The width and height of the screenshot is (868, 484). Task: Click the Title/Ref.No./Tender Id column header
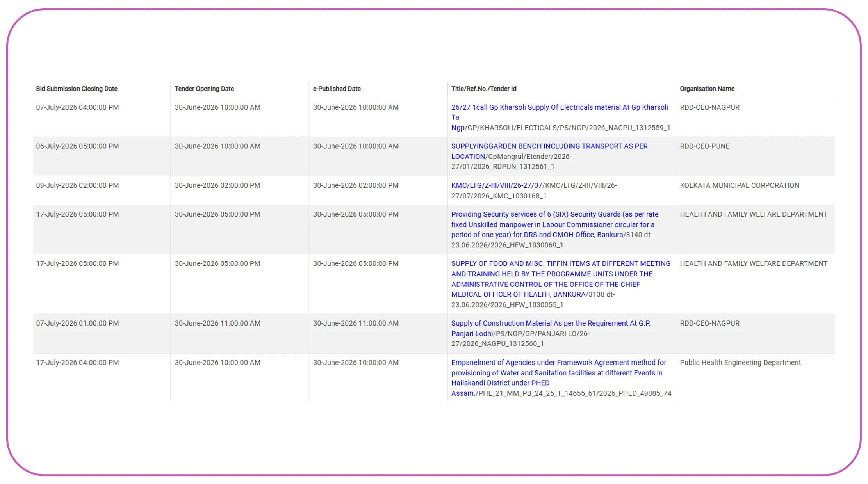pos(484,89)
